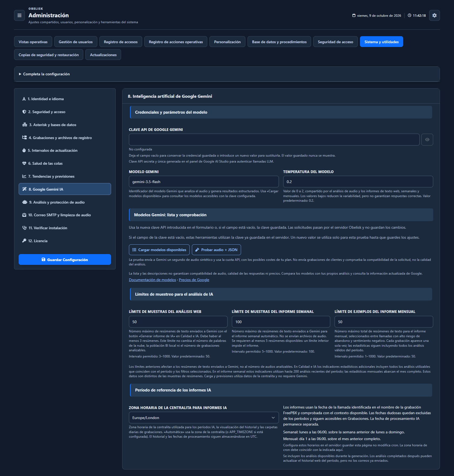The width and height of the screenshot is (454, 476).
Task: Click the chart icon for Tendencias y previsiones
Action: 24,176
